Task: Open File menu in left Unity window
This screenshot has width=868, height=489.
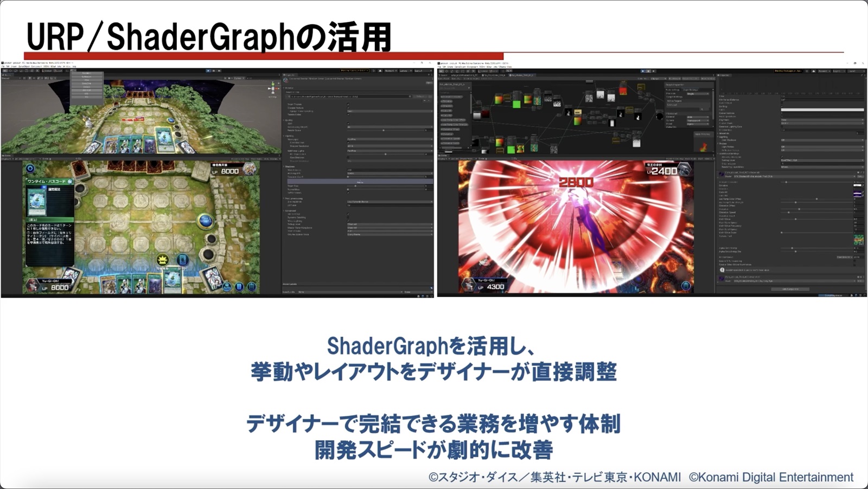Action: click(x=2, y=66)
